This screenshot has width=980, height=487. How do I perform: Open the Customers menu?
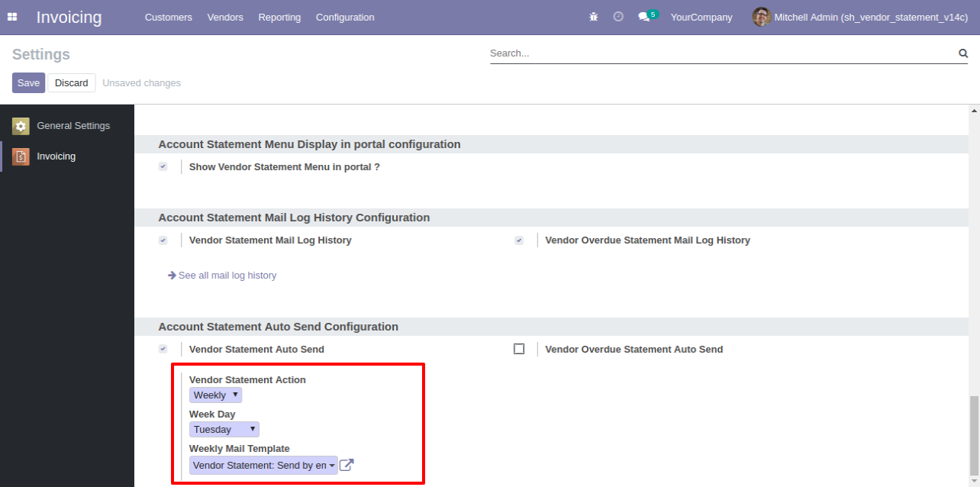coord(169,17)
